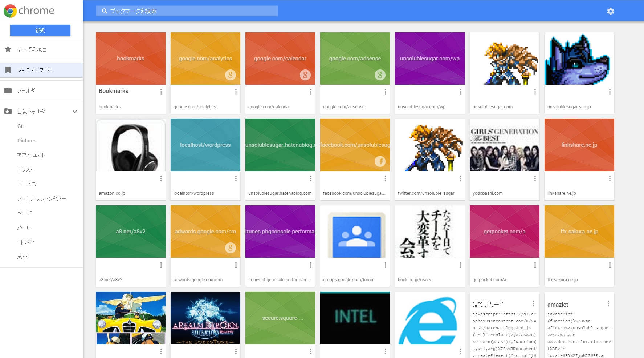This screenshot has height=358, width=644.
Task: Open more options on google.com/analytics card
Action: 236,92
